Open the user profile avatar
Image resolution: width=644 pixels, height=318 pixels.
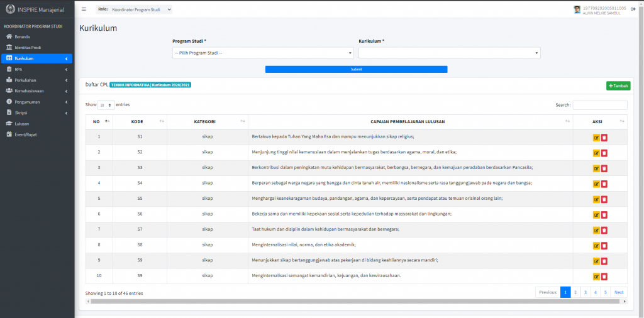click(x=577, y=9)
